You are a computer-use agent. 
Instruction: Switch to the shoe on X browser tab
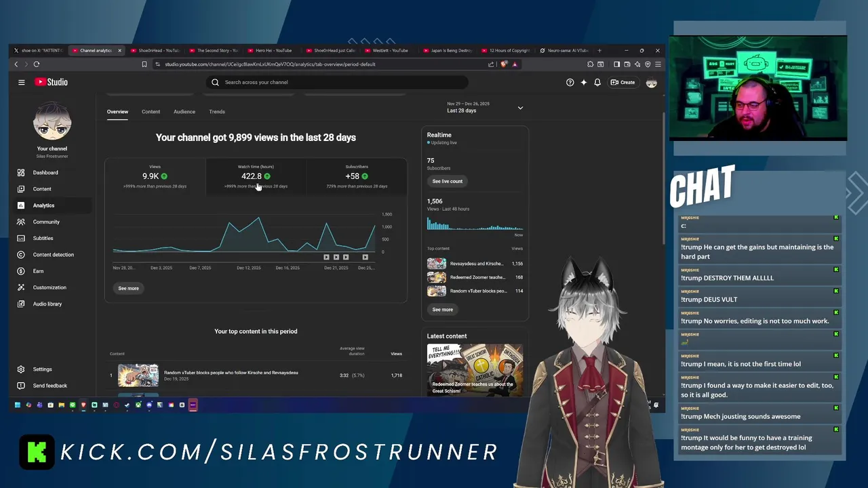(38, 50)
